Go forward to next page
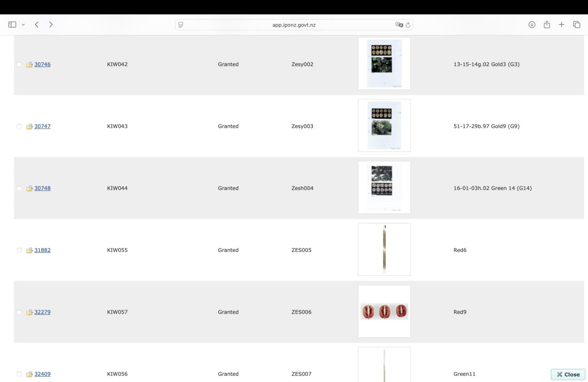588x382 pixels. coord(51,25)
